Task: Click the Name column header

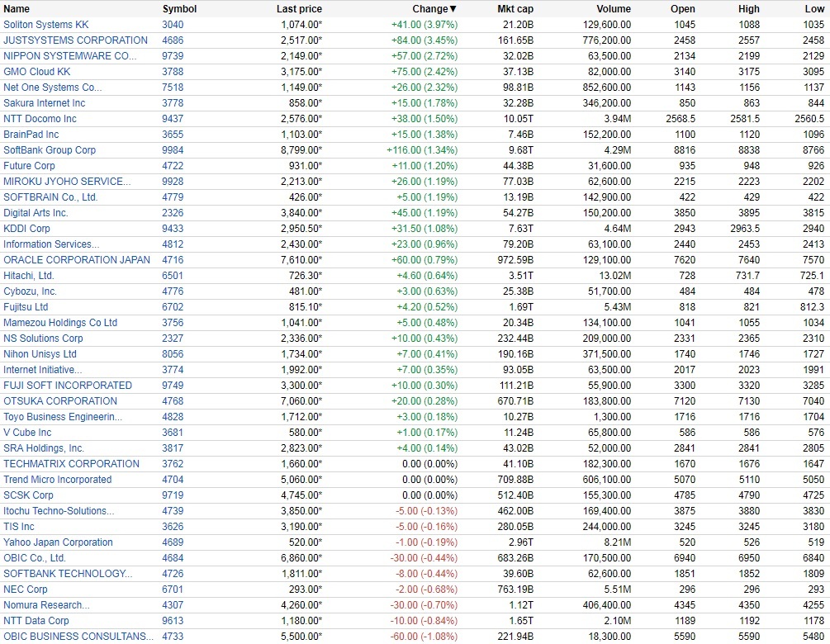Action: (17, 9)
